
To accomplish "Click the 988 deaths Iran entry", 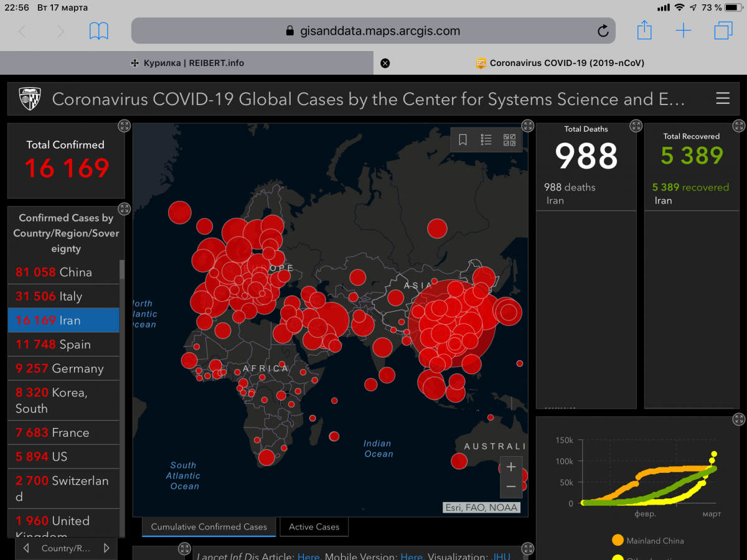I will 586,194.
